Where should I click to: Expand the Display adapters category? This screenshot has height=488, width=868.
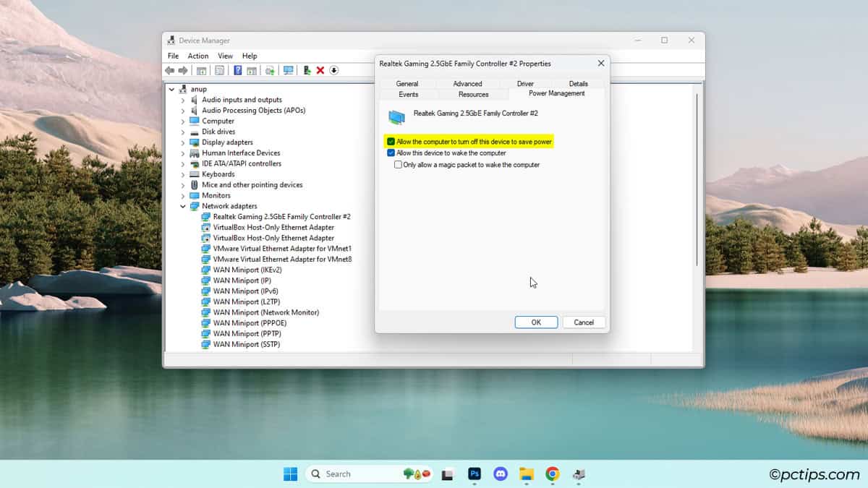click(x=183, y=142)
